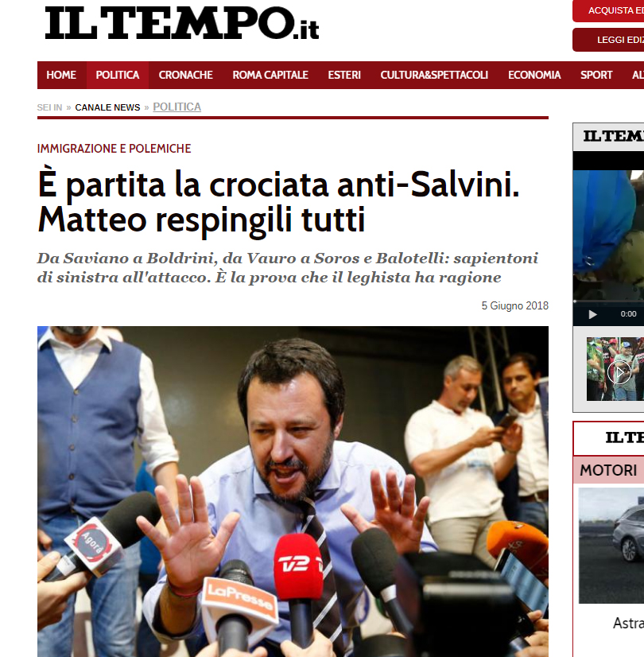
Task: Switch to Economia section
Action: 533,75
